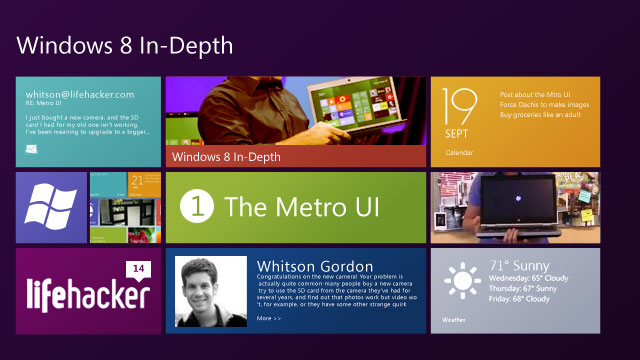Open The Metro UI green tile
640x360 pixels.
coord(296,207)
